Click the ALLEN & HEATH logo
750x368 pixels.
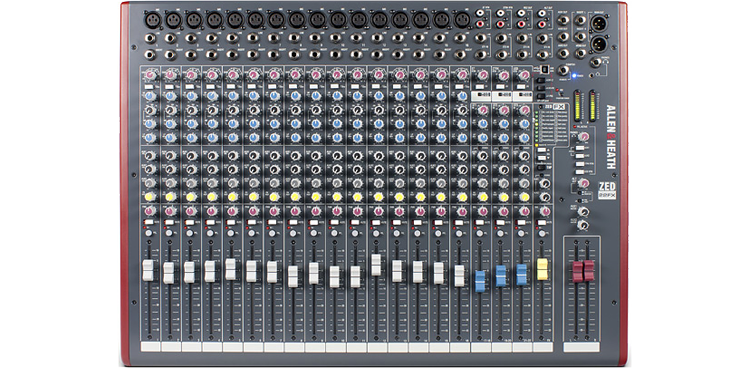(x=611, y=136)
